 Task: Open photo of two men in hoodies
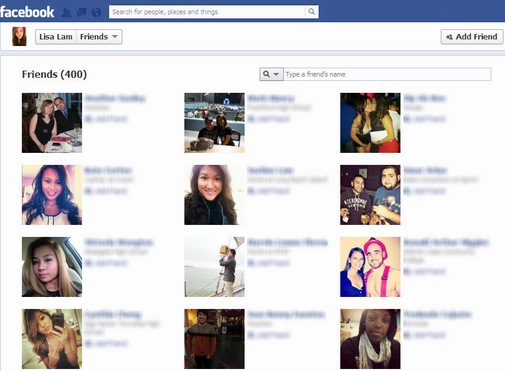pyautogui.click(x=370, y=195)
